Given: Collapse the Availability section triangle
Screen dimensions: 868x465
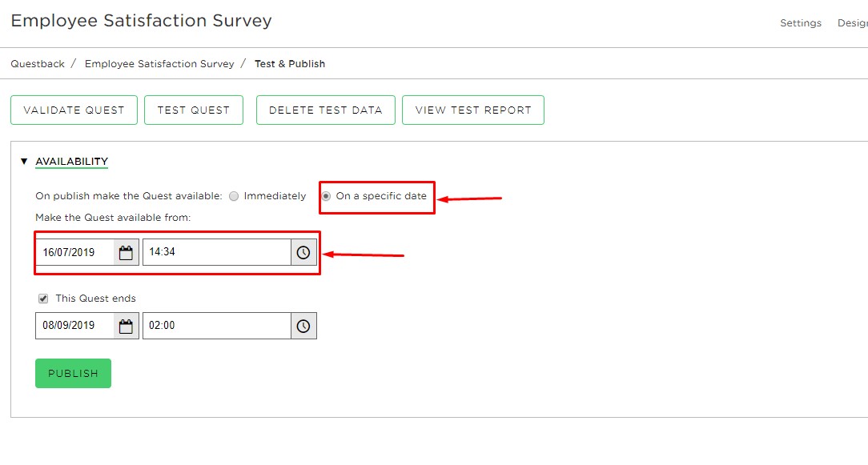Looking at the screenshot, I should pyautogui.click(x=24, y=162).
